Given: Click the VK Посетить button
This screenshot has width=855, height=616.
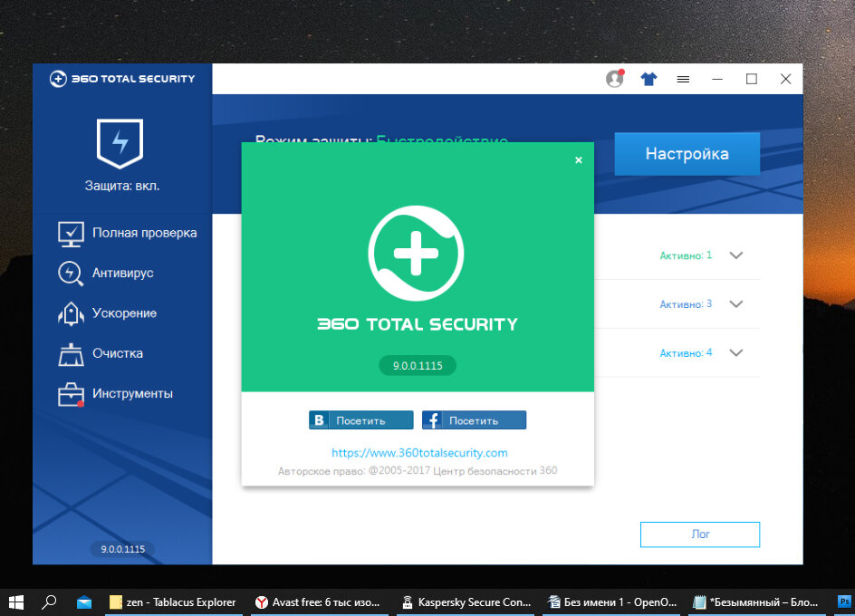Looking at the screenshot, I should point(361,420).
